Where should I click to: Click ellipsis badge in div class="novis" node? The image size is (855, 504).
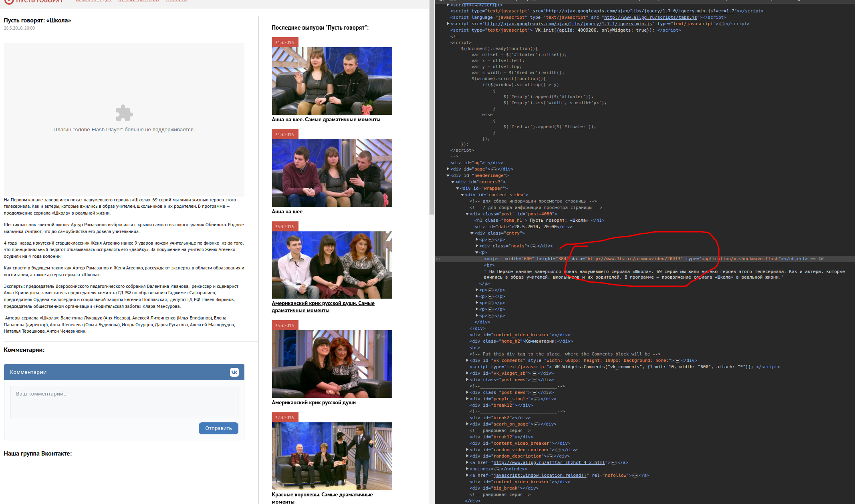[533, 246]
